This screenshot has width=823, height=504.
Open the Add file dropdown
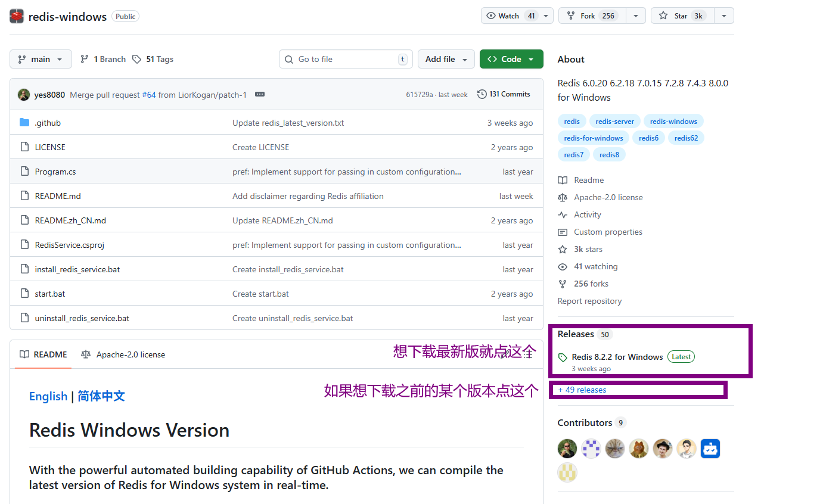point(446,59)
